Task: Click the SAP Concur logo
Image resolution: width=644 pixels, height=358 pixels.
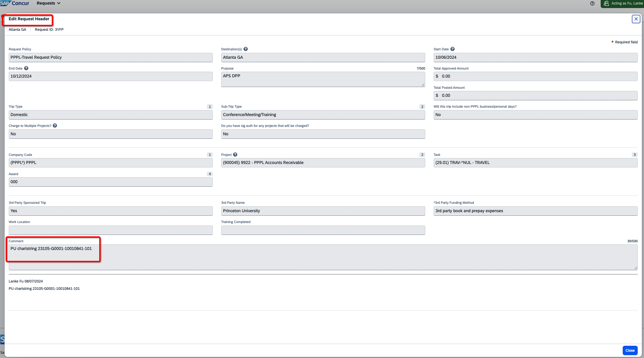Action: pos(15,3)
